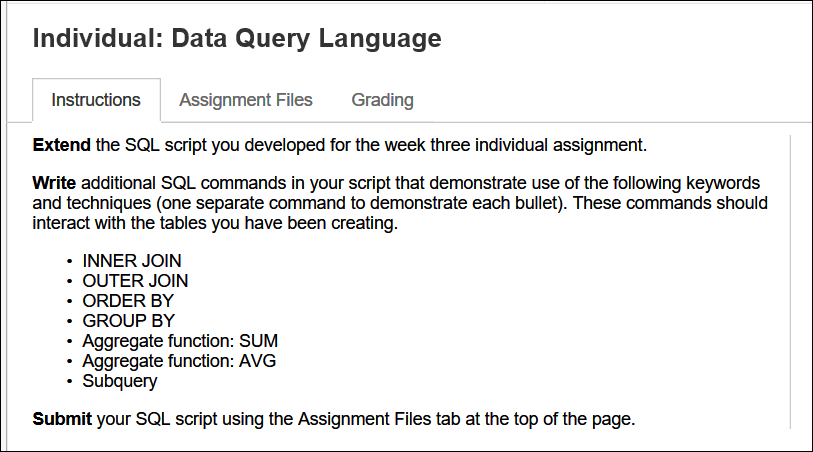The height and width of the screenshot is (452, 813).
Task: Select "Aggregate function: SUM" in the list
Action: click(179, 341)
